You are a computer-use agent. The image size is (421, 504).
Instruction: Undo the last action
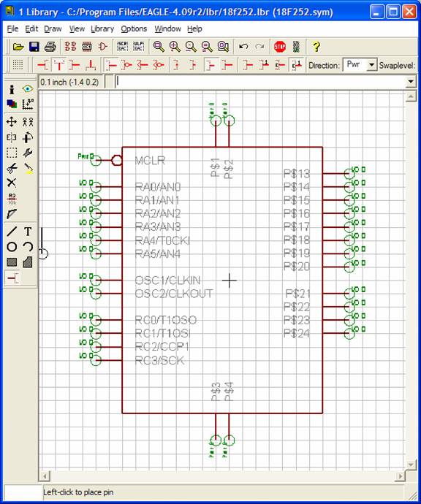(x=243, y=47)
